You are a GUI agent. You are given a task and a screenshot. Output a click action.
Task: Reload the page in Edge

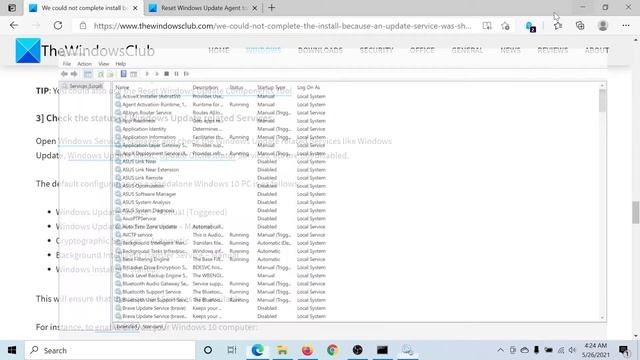coord(58,26)
